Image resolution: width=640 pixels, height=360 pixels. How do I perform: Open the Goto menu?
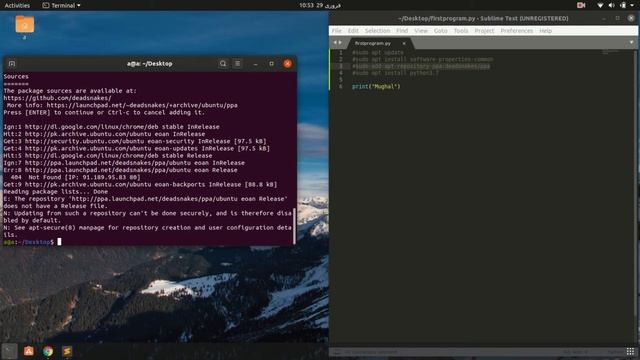coord(440,31)
